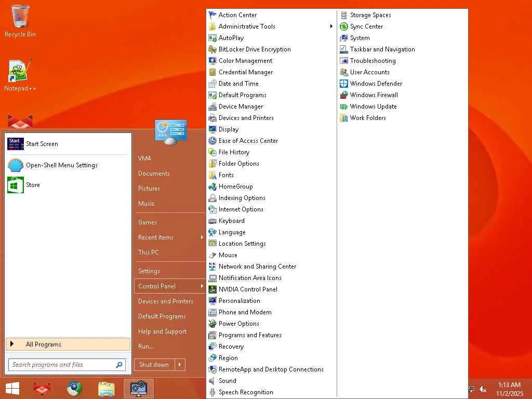The height and width of the screenshot is (399, 532).
Task: Click the Keyboard icon
Action: (212, 221)
